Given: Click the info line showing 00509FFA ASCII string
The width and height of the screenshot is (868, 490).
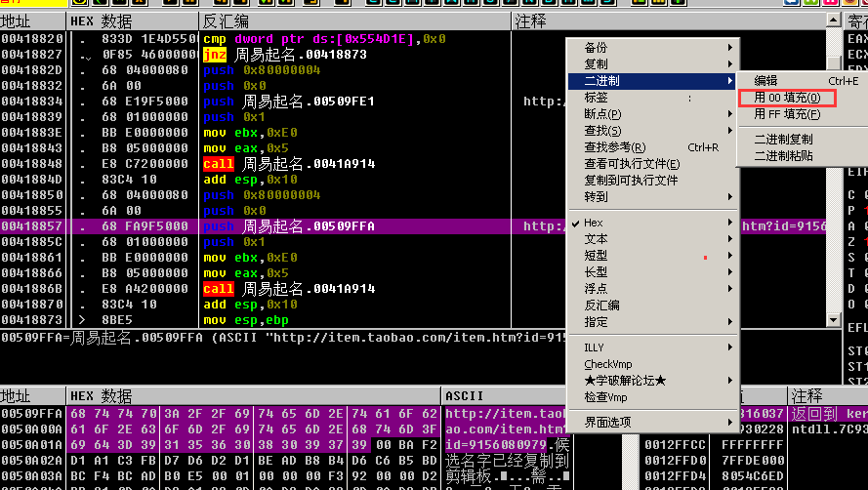Looking at the screenshot, I should point(282,338).
